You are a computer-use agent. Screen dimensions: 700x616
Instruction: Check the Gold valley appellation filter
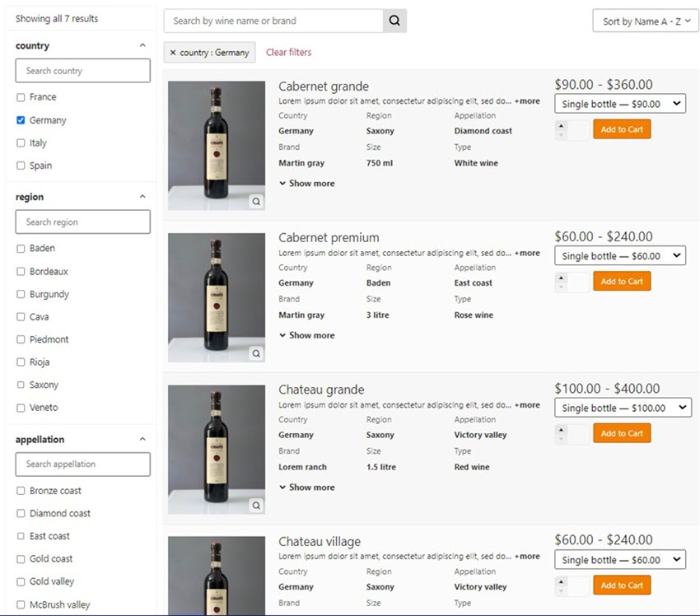(21, 582)
